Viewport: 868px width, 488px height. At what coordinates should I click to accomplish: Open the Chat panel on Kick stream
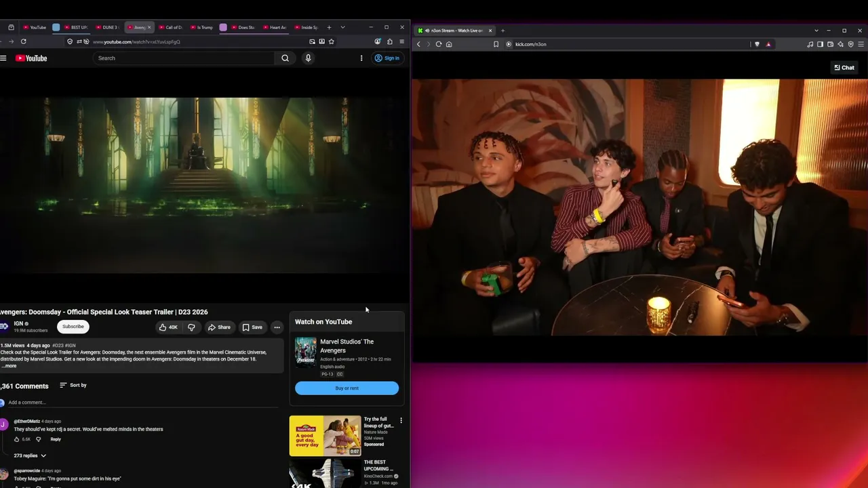click(844, 68)
